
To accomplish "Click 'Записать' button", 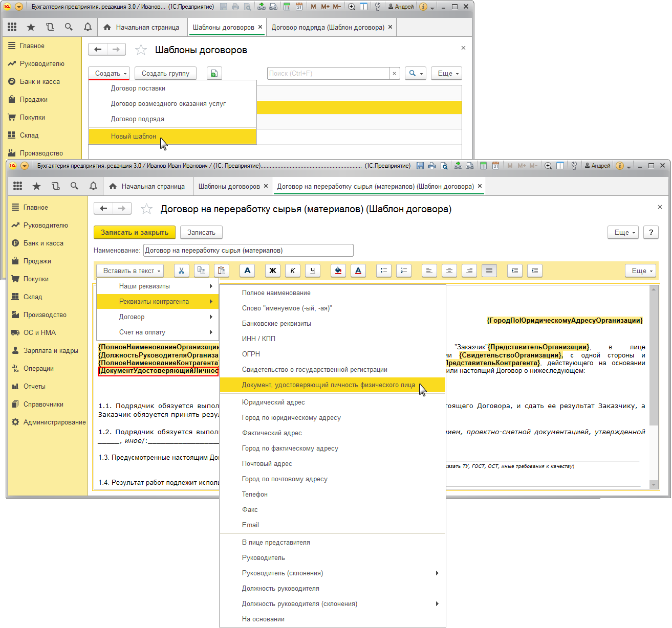I will click(202, 232).
